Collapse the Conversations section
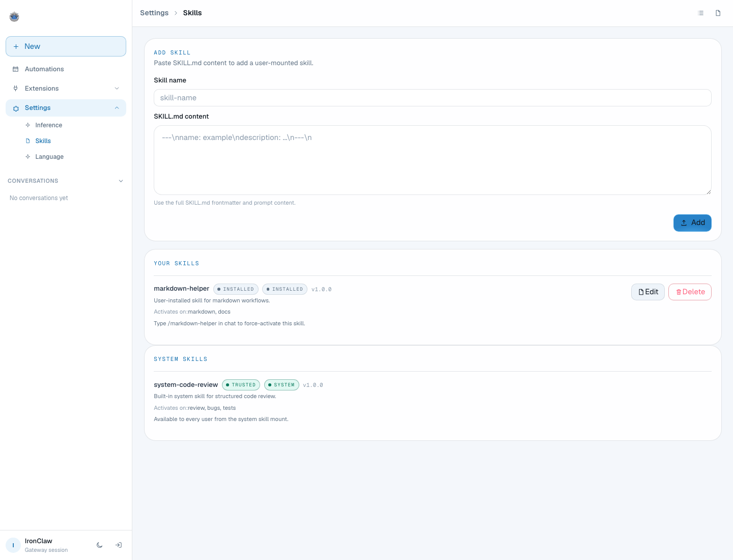The width and height of the screenshot is (733, 560). (x=121, y=181)
